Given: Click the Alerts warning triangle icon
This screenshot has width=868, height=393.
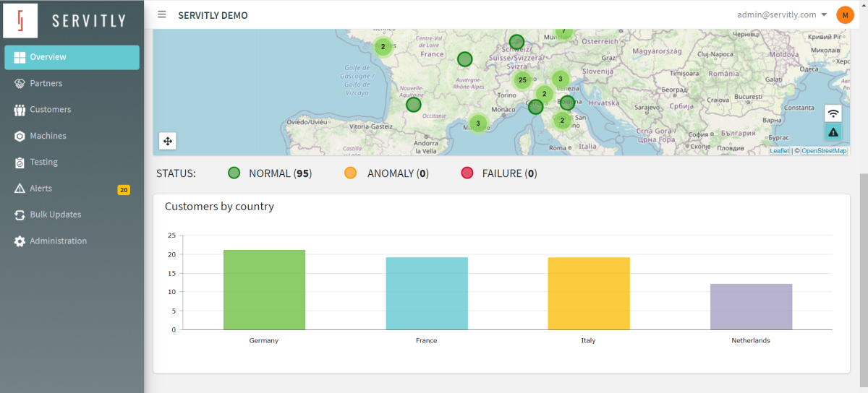Looking at the screenshot, I should (20, 189).
